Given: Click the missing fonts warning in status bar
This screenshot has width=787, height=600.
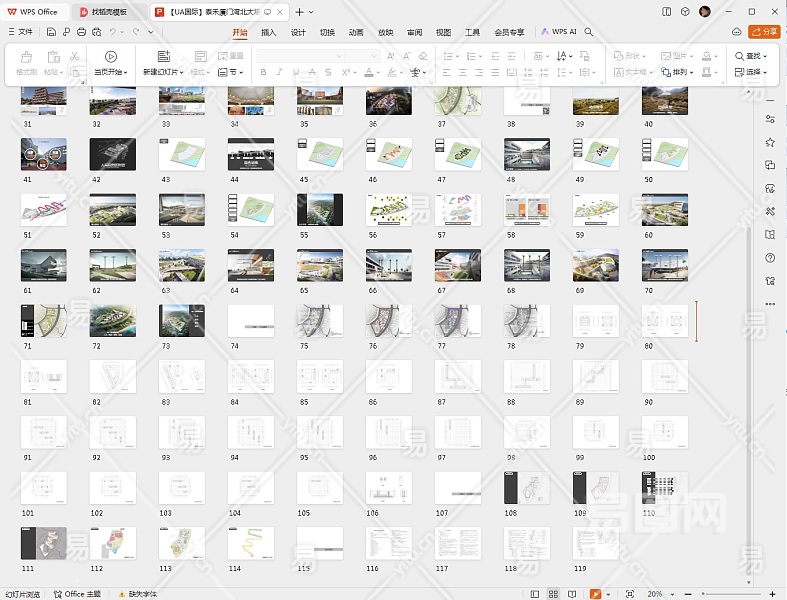Looking at the screenshot, I should [138, 594].
